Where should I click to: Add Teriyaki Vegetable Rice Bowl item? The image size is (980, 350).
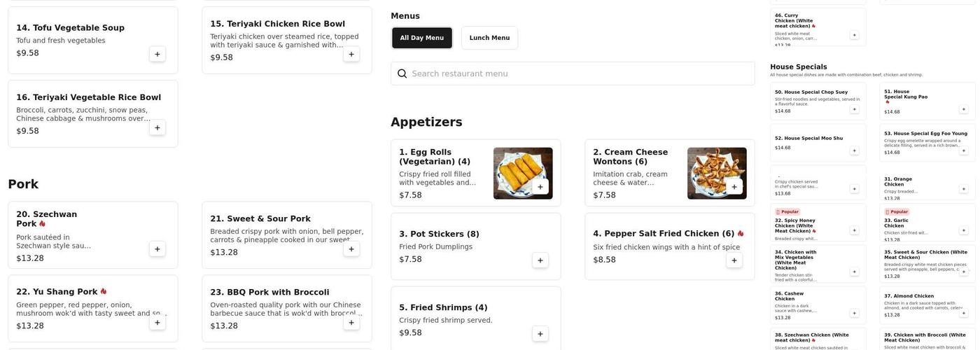pyautogui.click(x=157, y=127)
